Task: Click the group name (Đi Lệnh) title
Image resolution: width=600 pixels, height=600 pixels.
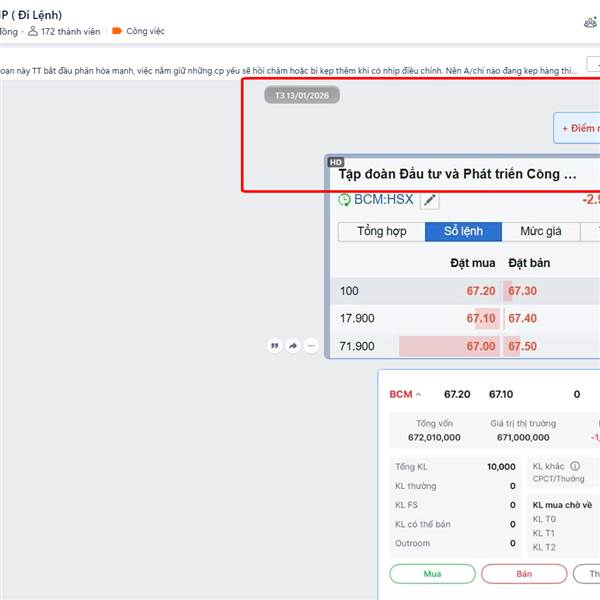Action: (x=31, y=15)
